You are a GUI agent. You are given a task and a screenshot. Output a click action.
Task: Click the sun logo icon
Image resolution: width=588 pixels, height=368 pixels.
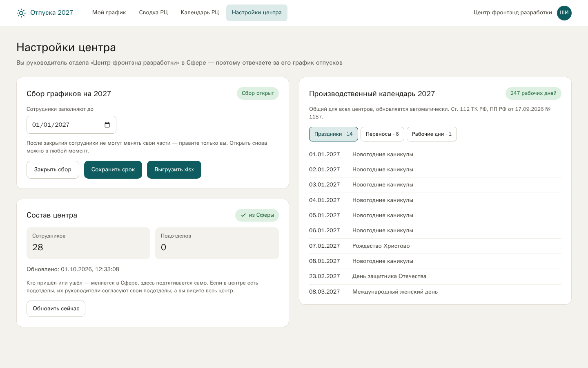coord(21,13)
